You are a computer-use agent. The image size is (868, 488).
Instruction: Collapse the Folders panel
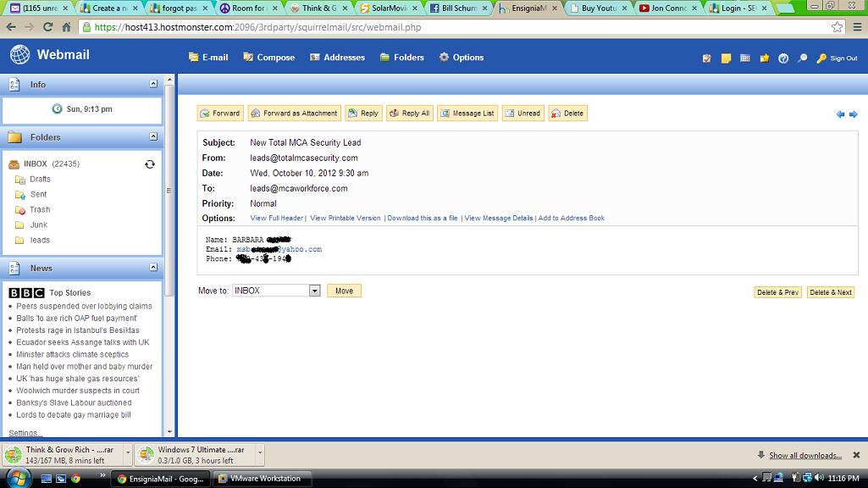153,136
